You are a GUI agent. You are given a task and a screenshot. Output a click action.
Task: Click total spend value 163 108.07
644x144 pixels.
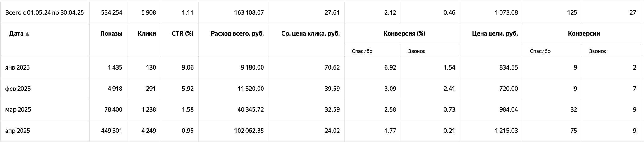pos(249,12)
